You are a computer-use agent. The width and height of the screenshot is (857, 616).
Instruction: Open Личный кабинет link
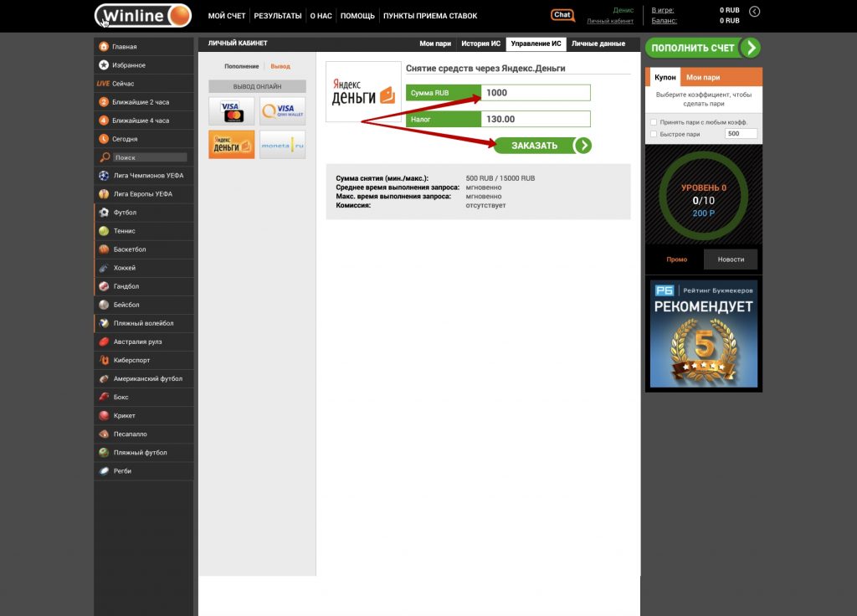(x=610, y=21)
